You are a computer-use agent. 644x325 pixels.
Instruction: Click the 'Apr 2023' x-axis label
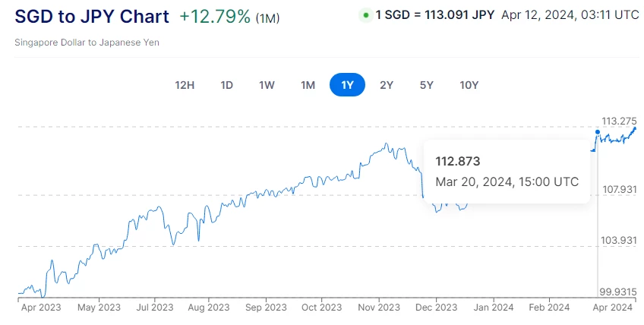pyautogui.click(x=41, y=308)
